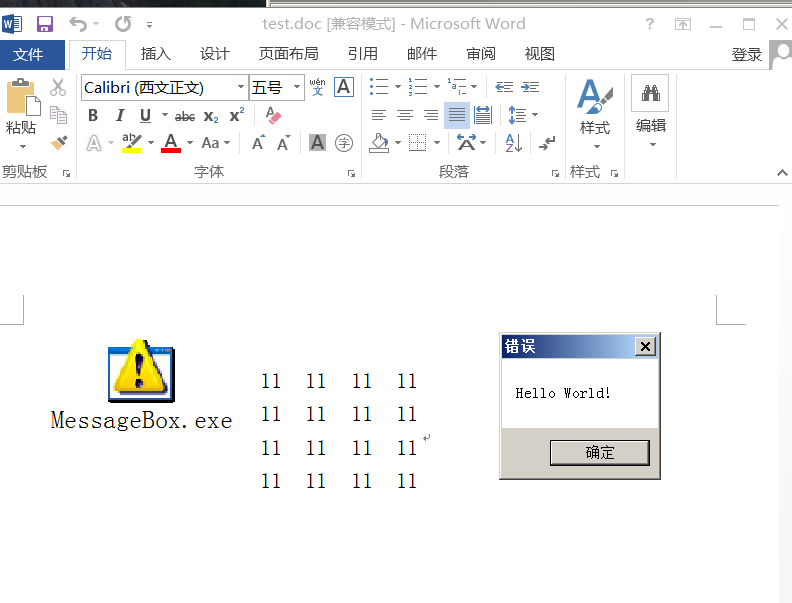Image resolution: width=792 pixels, height=603 pixels.
Task: Align text right
Action: (x=431, y=115)
